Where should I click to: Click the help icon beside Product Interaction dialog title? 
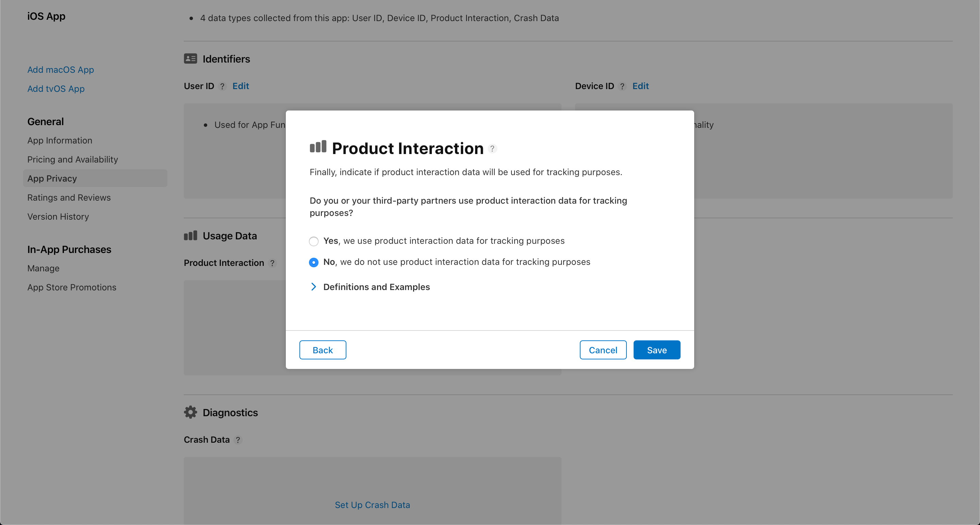pos(492,149)
